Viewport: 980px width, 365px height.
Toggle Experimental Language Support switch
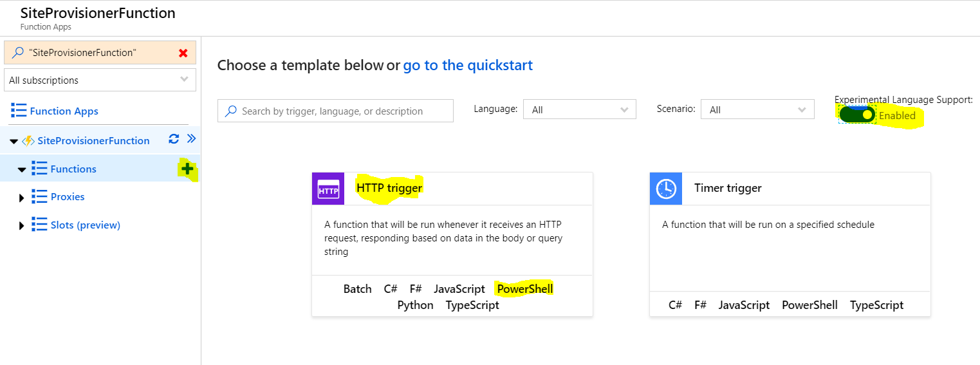(857, 115)
